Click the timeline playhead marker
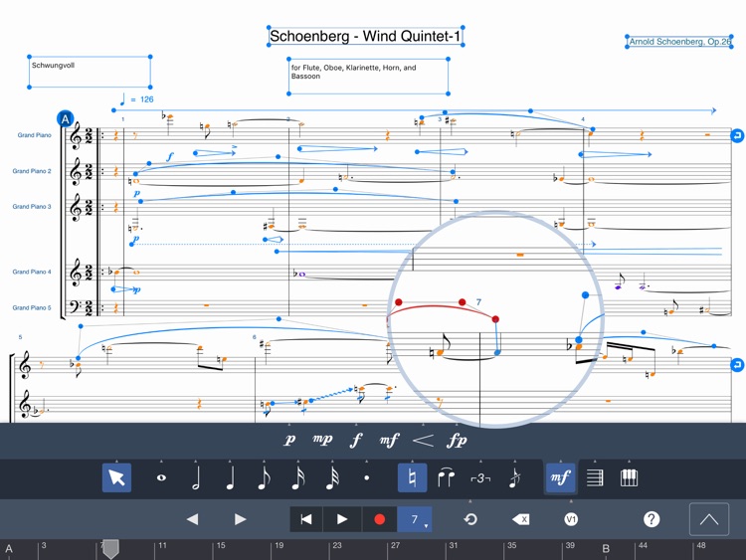The width and height of the screenshot is (746, 560). pos(110,549)
